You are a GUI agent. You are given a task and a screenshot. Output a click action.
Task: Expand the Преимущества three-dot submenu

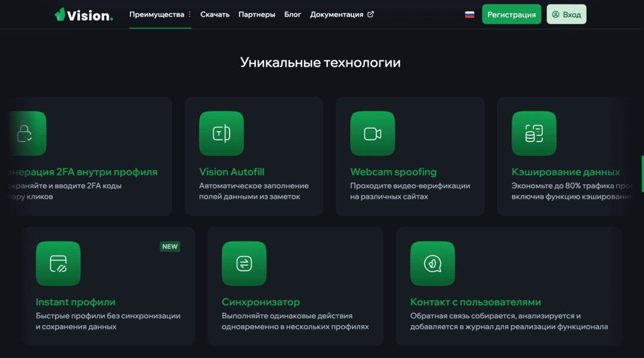point(190,14)
